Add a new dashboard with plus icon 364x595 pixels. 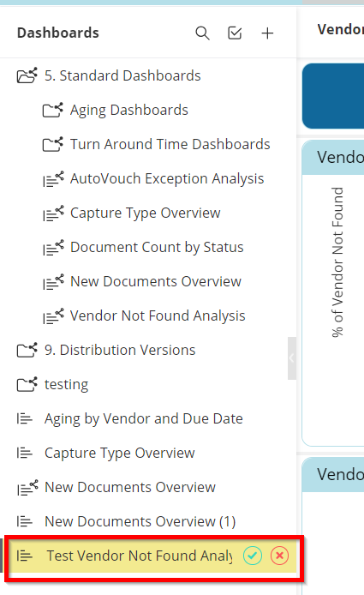pyautogui.click(x=267, y=33)
